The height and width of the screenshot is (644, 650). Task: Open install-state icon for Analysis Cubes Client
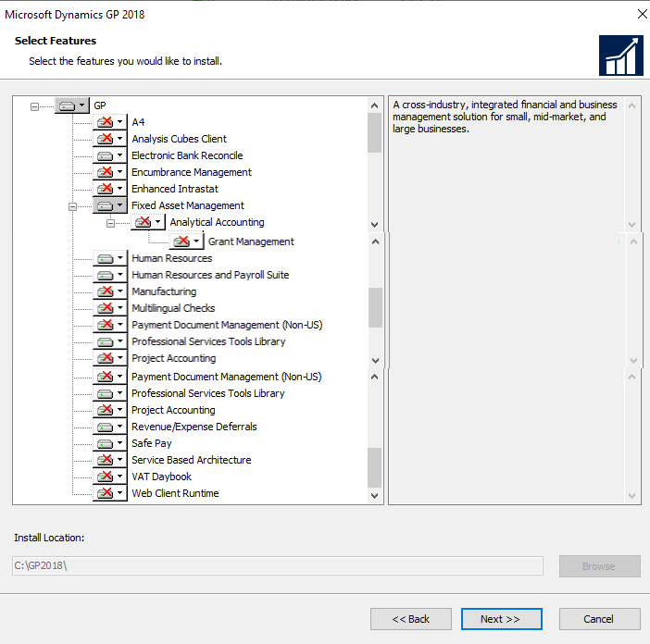pyautogui.click(x=109, y=139)
